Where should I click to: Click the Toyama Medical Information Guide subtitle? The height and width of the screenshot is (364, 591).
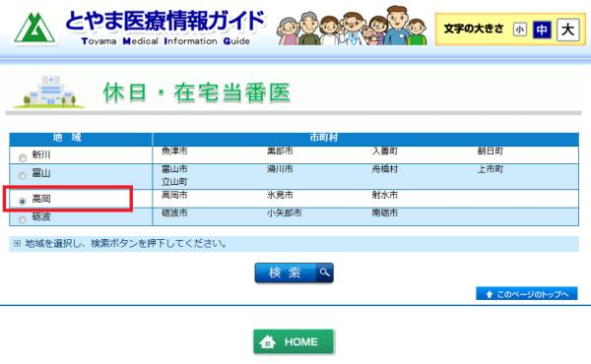[165, 41]
